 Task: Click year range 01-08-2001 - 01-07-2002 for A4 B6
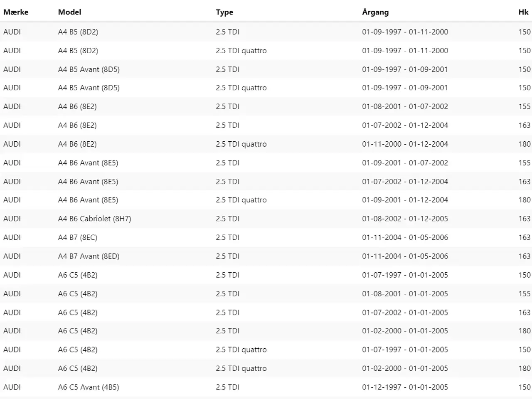pos(405,106)
